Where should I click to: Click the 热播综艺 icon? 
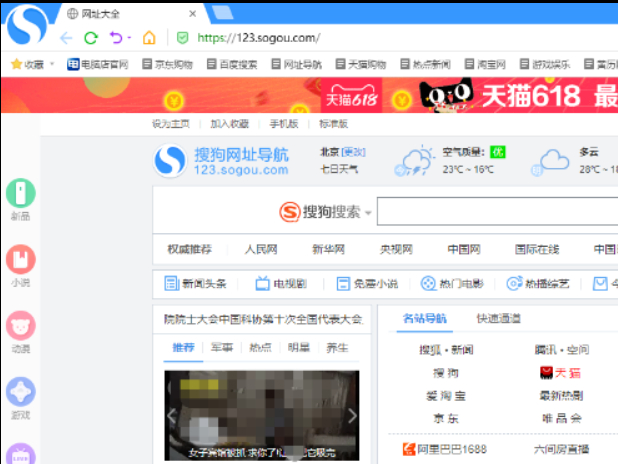coord(514,283)
